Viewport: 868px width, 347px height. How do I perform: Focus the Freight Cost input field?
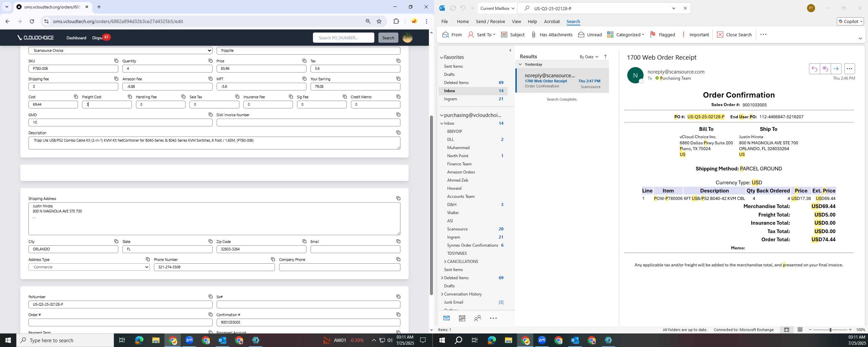pyautogui.click(x=107, y=104)
